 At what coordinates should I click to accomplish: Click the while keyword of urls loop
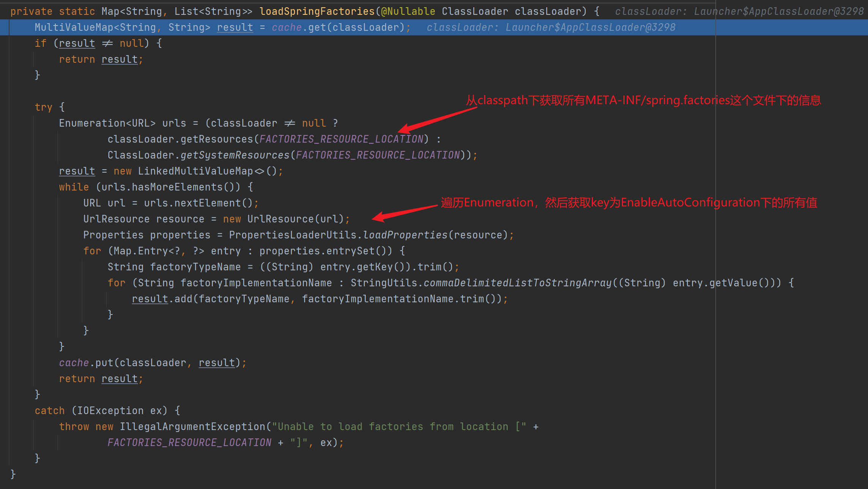coord(74,187)
